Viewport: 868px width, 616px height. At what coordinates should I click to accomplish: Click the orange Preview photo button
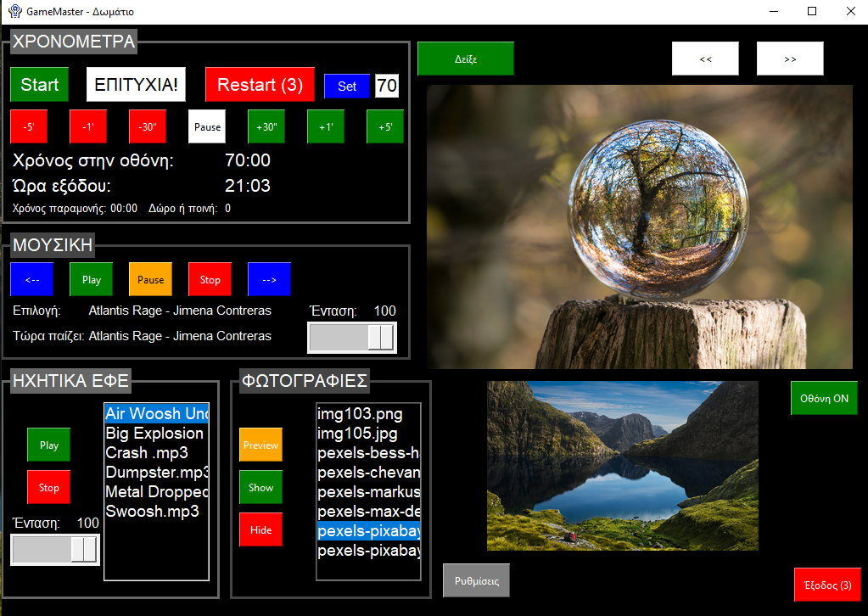point(260,445)
